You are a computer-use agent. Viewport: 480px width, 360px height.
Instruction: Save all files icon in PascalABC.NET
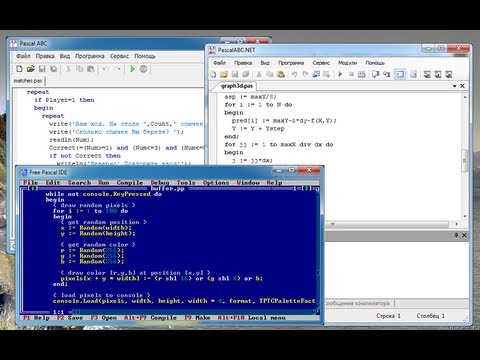246,74
